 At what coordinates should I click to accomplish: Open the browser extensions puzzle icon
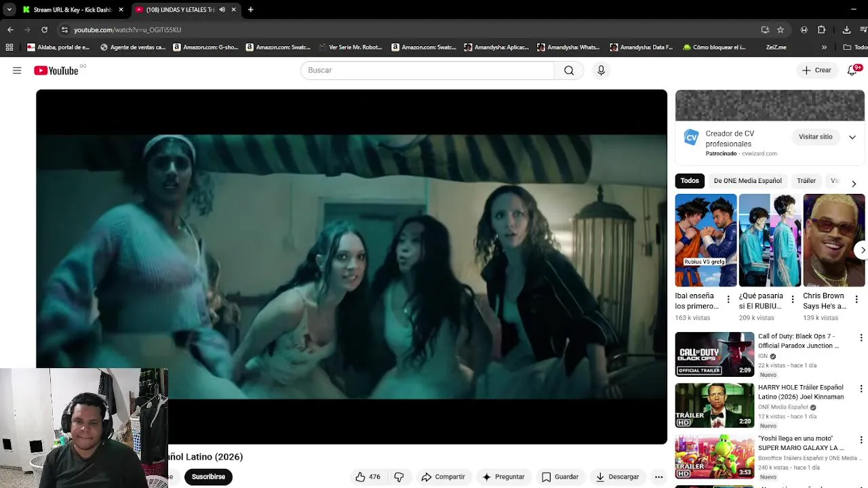click(821, 30)
